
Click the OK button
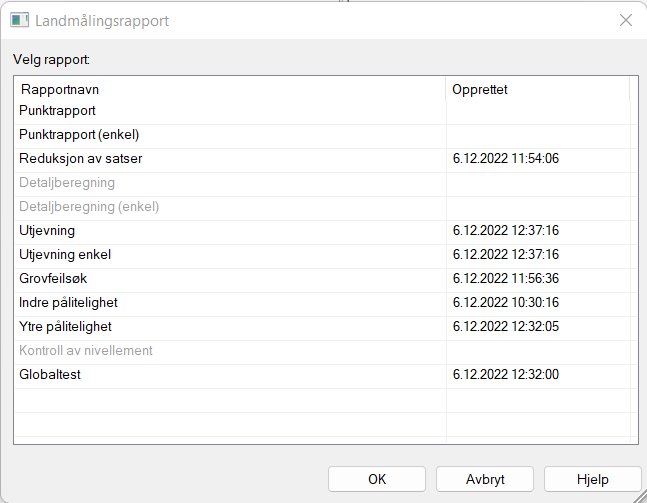point(377,479)
